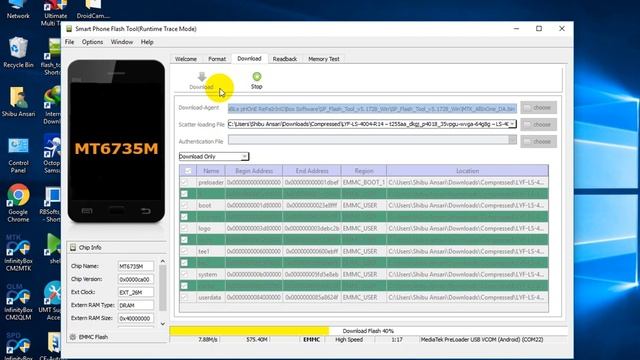640x360 pixels.
Task: Expand the Scatter-loading File dropdown arrow
Action: pos(512,124)
